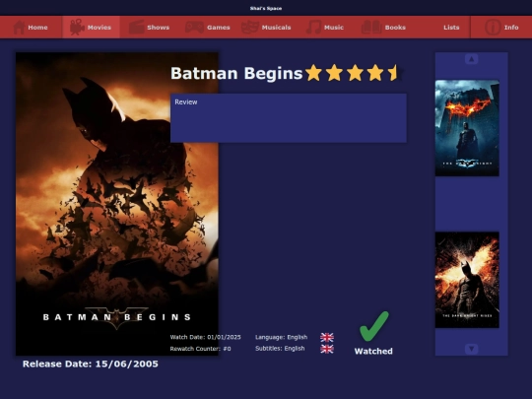
Task: Click the info circle icon
Action: 493,28
